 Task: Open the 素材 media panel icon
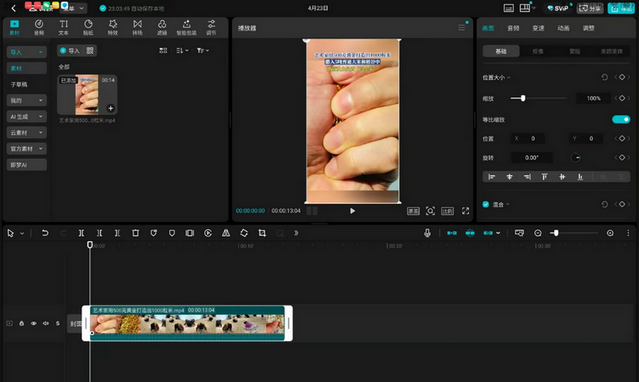click(x=14, y=27)
